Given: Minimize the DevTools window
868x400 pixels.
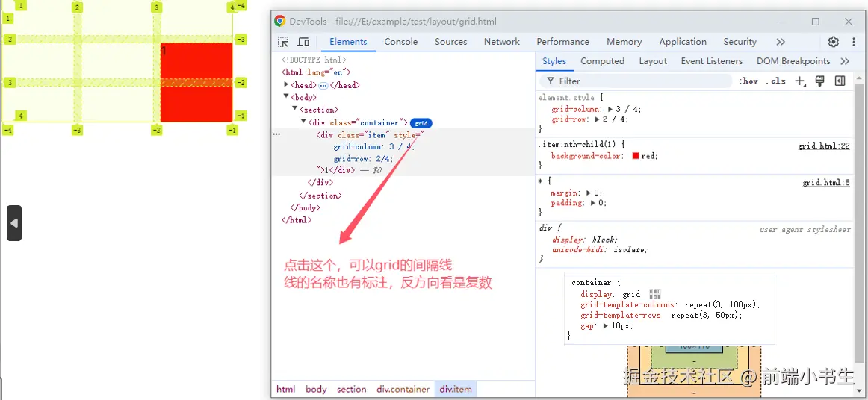Looking at the screenshot, I should (x=782, y=22).
